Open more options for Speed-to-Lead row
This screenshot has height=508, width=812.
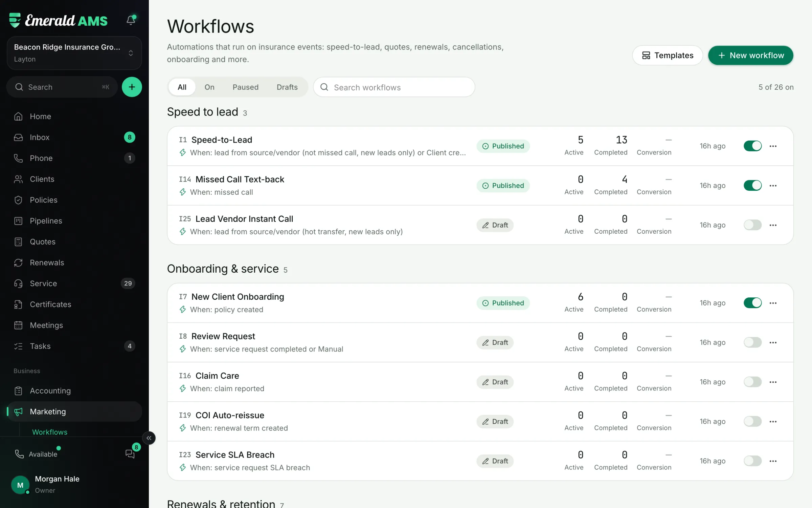(773, 146)
